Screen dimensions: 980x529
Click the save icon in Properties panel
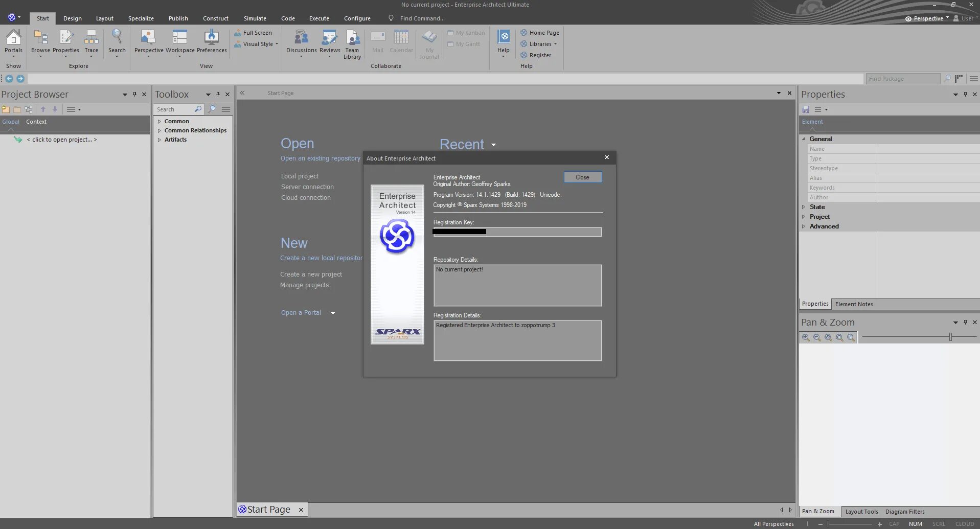click(806, 109)
